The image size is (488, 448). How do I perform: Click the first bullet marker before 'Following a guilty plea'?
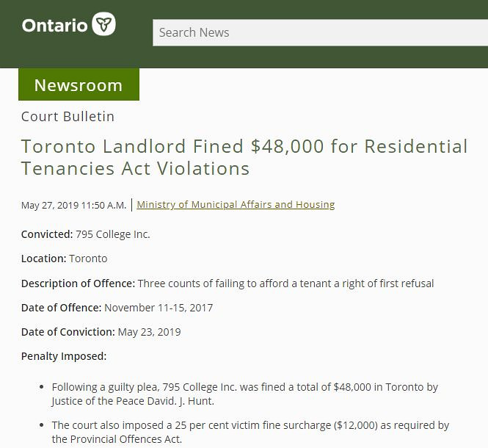tap(42, 387)
